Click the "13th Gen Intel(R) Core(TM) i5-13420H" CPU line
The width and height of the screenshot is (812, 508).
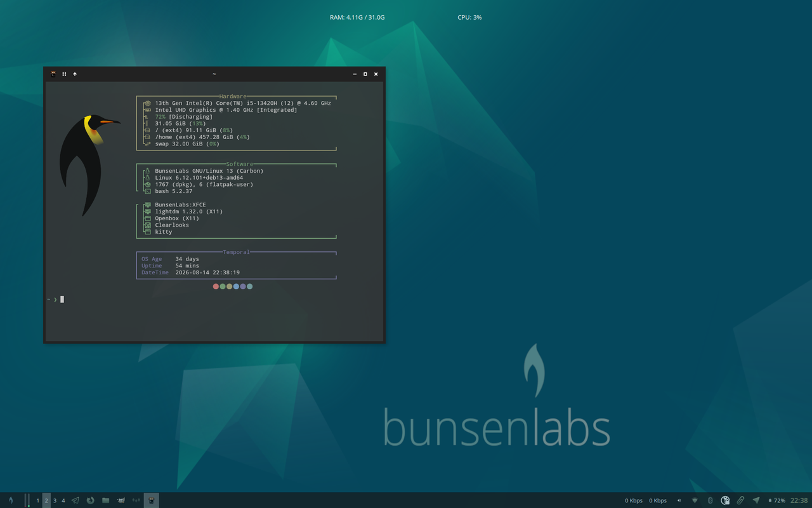243,103
